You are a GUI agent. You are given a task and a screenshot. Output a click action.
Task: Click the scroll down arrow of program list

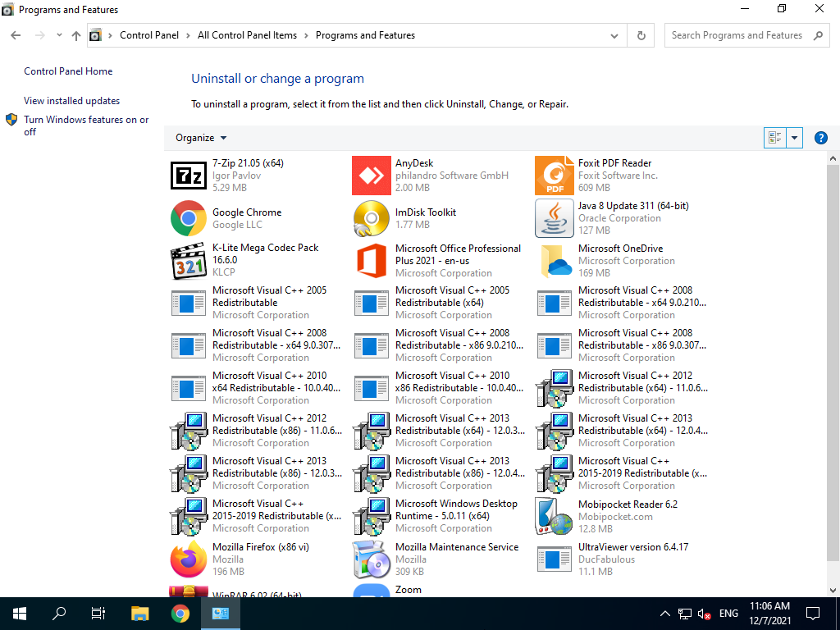pyautogui.click(x=833, y=591)
